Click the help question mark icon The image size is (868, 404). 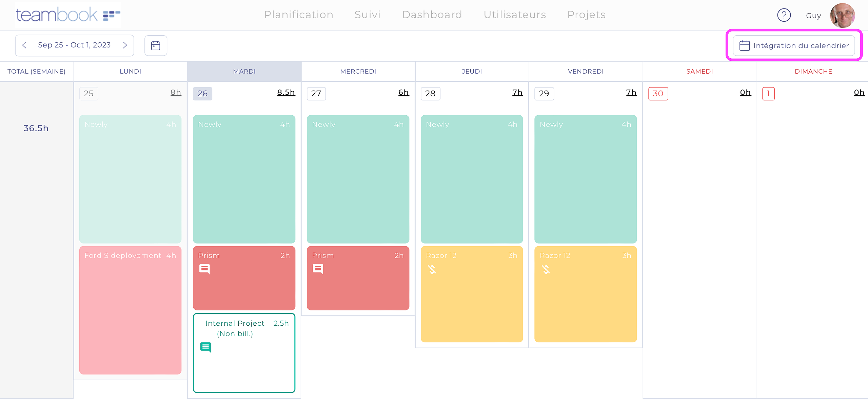coord(784,15)
